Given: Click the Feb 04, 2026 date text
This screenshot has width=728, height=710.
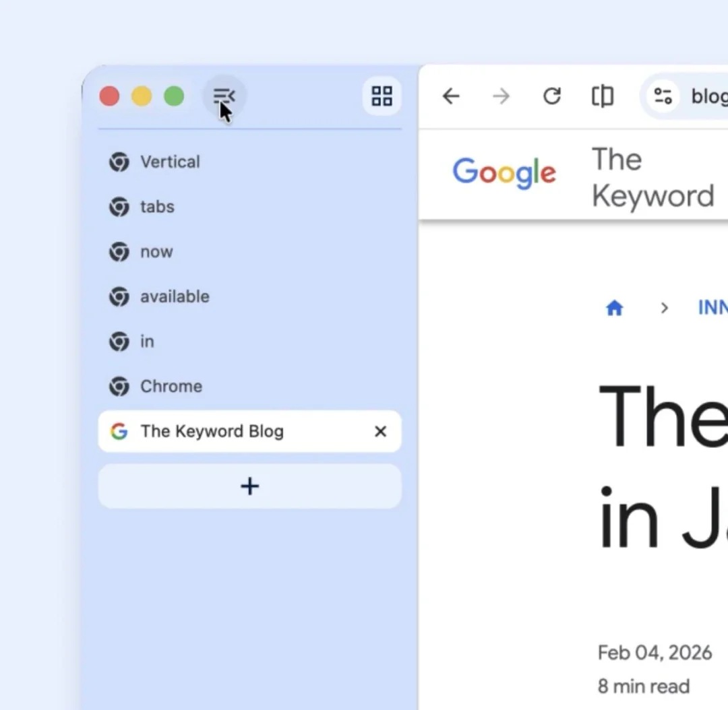Looking at the screenshot, I should [655, 653].
